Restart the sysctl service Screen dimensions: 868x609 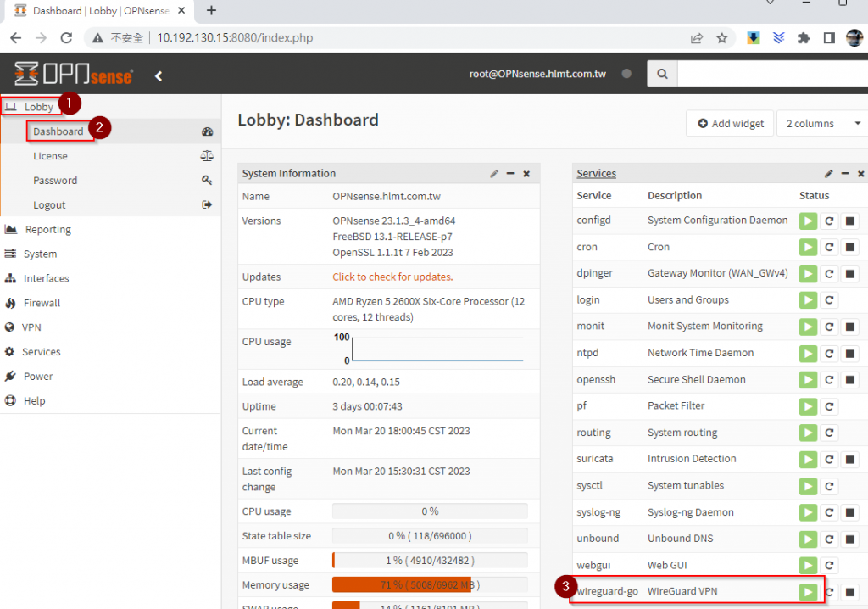[829, 487]
